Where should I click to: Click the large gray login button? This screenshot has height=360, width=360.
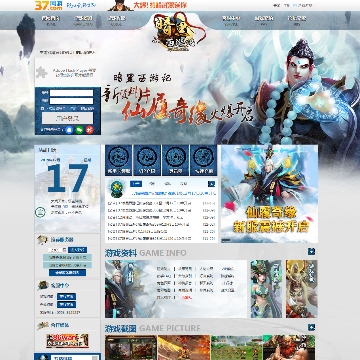tap(67, 118)
